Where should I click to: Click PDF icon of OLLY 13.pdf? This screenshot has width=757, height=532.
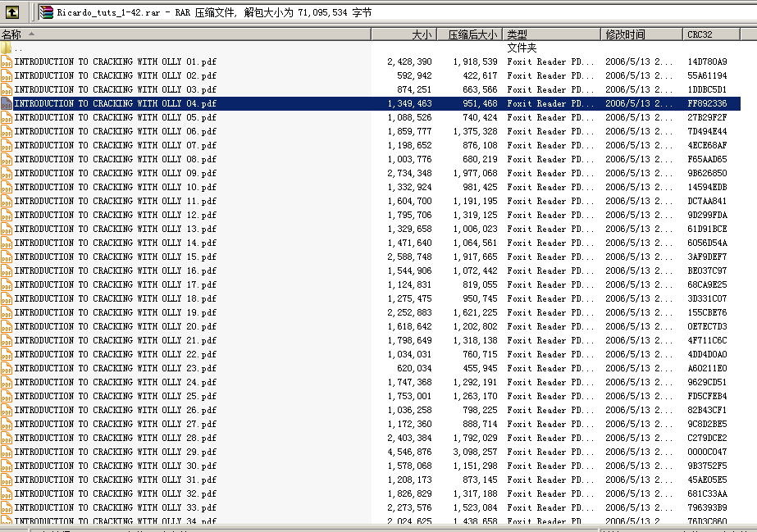[7, 229]
